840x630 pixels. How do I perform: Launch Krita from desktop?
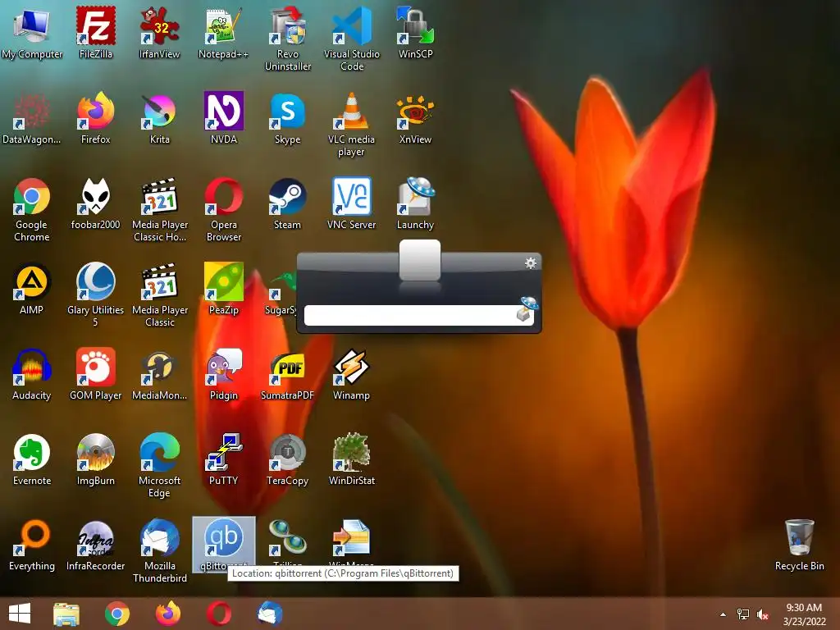[160, 118]
